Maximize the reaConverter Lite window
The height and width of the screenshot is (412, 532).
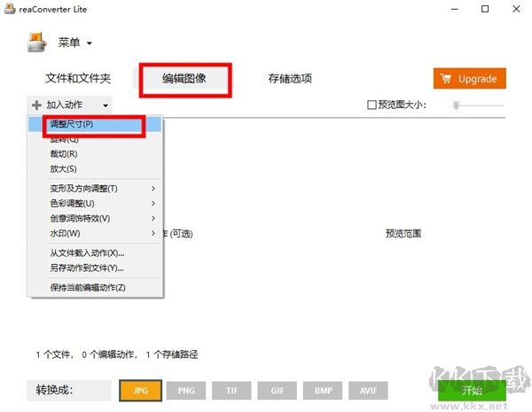(x=485, y=9)
